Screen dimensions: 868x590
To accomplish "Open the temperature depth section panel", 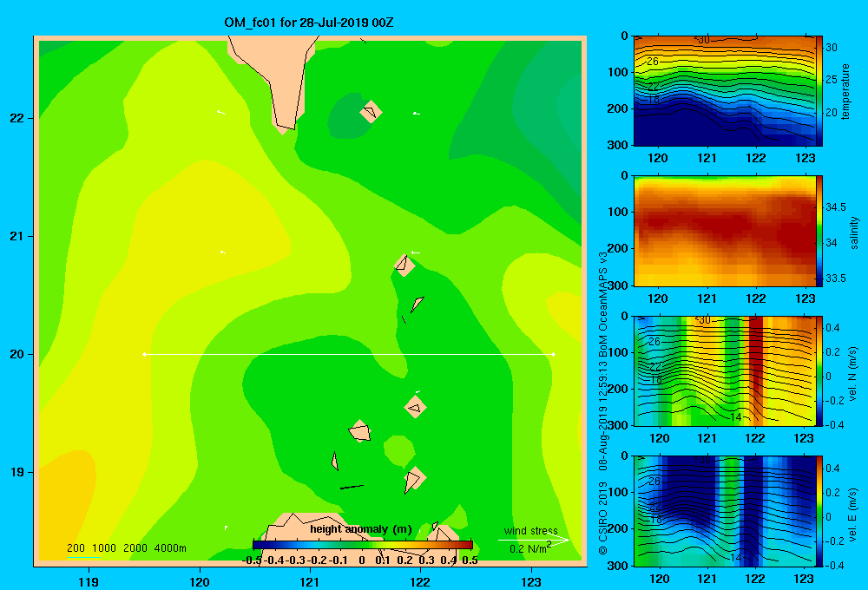I will (x=725, y=91).
